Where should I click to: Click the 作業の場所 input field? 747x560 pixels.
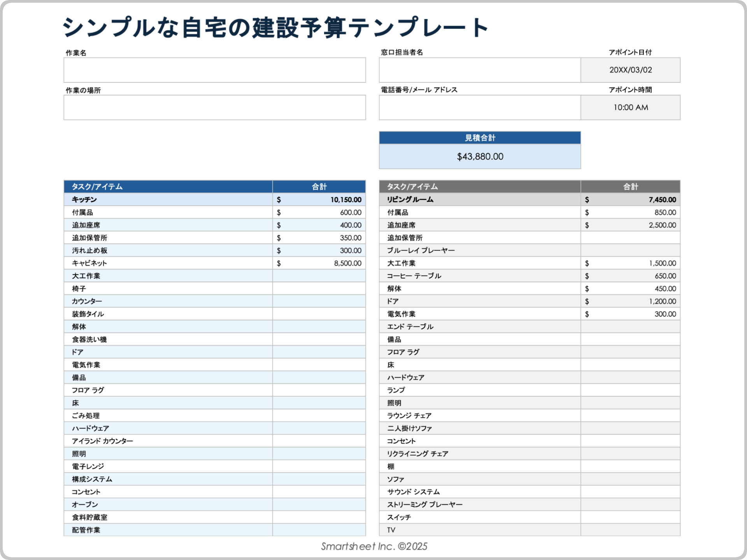tap(214, 107)
